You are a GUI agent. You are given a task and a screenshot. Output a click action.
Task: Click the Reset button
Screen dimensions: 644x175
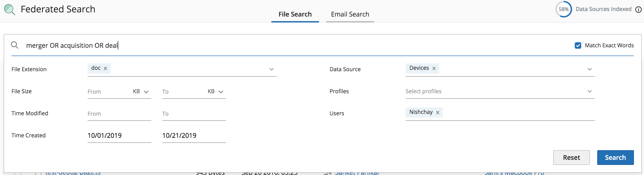click(571, 158)
